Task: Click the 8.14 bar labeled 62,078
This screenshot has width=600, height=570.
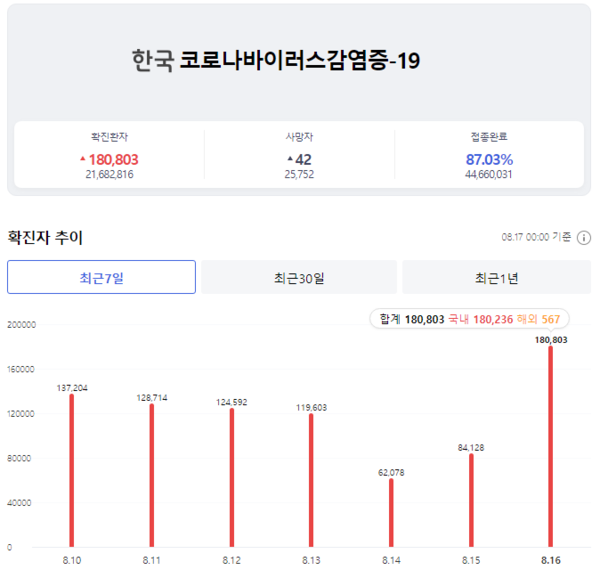Action: coord(391,513)
